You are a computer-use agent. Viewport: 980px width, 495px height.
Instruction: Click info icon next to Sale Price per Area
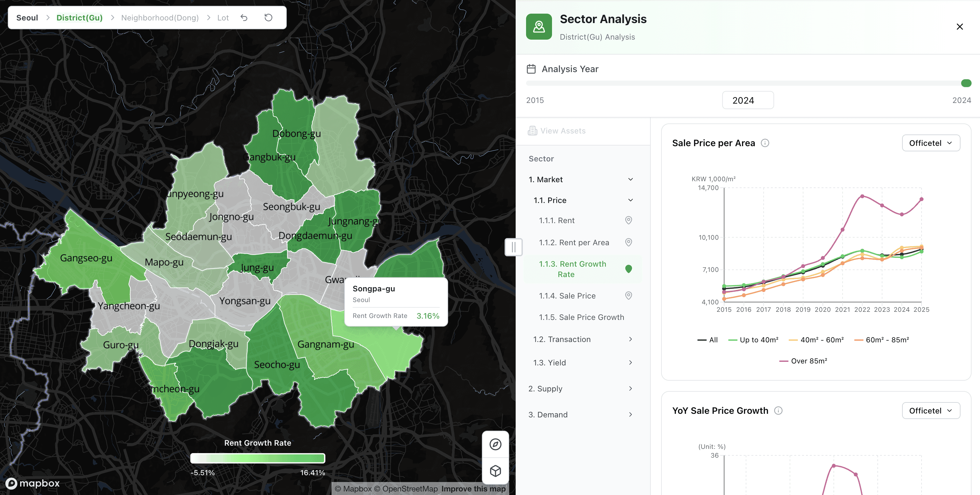point(765,143)
